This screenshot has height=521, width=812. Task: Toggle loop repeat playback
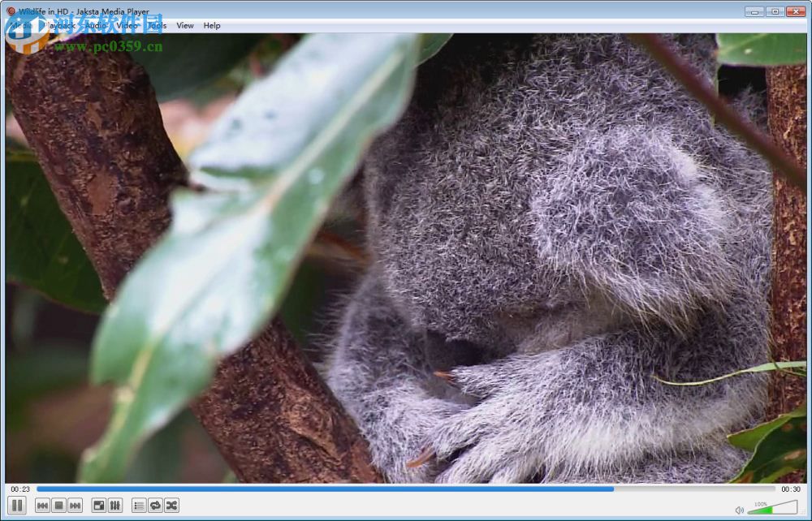(x=156, y=505)
